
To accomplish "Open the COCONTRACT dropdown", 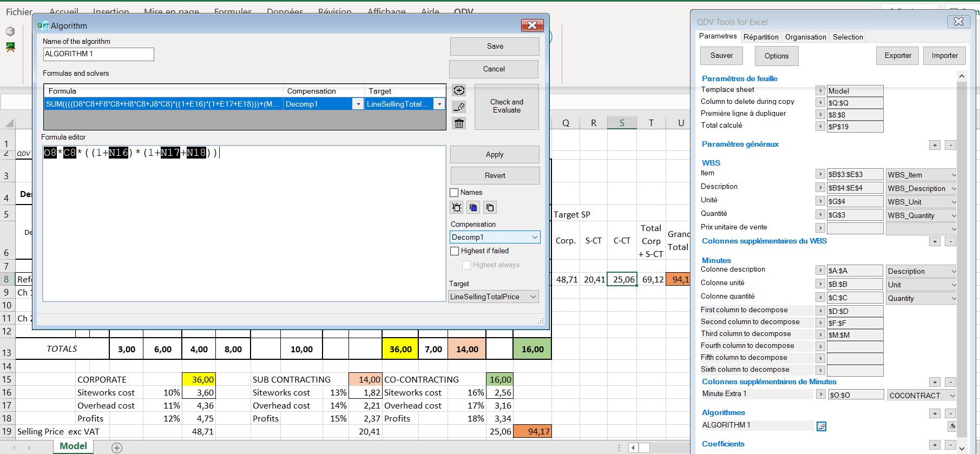I will [x=922, y=395].
